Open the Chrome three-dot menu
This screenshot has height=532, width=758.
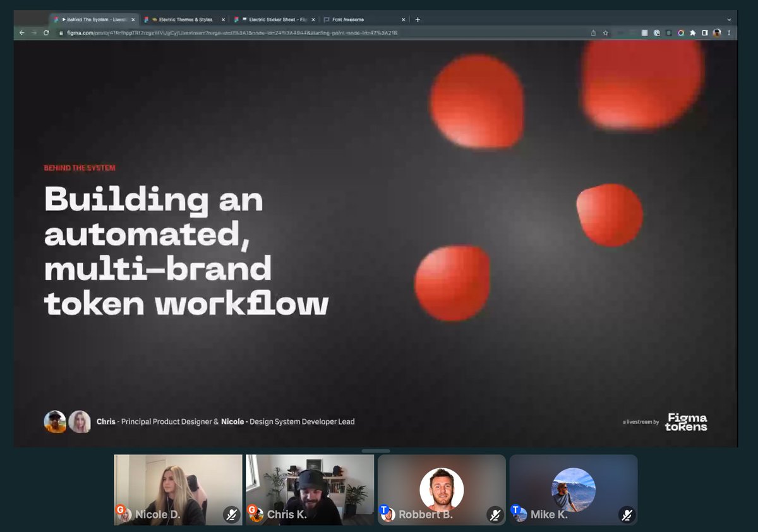click(x=730, y=33)
